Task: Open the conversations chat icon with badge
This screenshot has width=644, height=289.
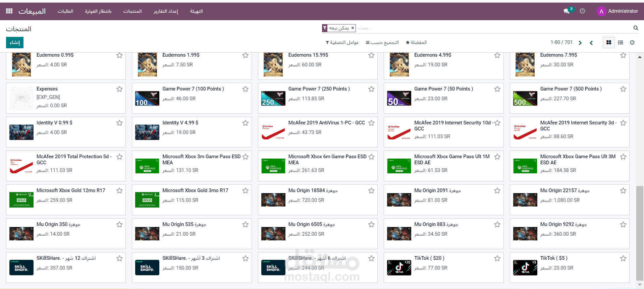Action: click(x=567, y=11)
